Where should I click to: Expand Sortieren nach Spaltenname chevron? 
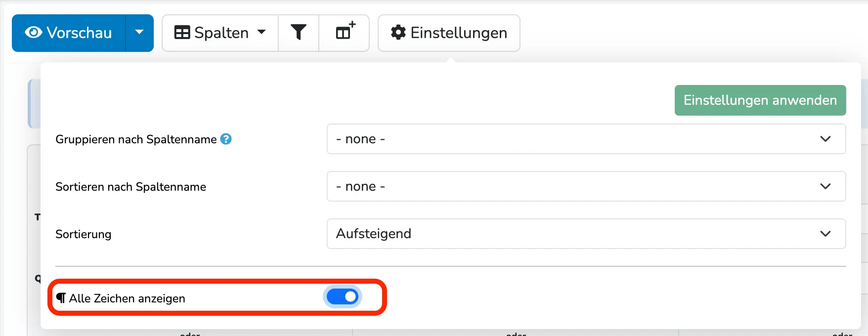point(825,186)
